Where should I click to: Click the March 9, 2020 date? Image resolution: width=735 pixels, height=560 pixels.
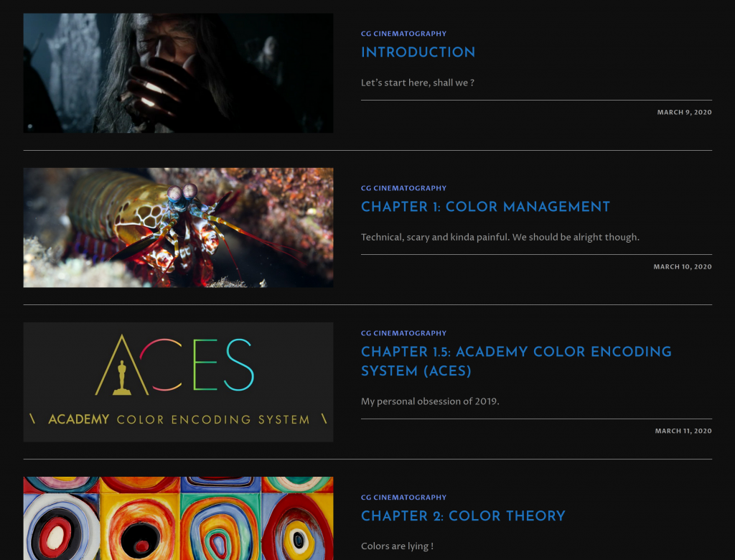(684, 112)
